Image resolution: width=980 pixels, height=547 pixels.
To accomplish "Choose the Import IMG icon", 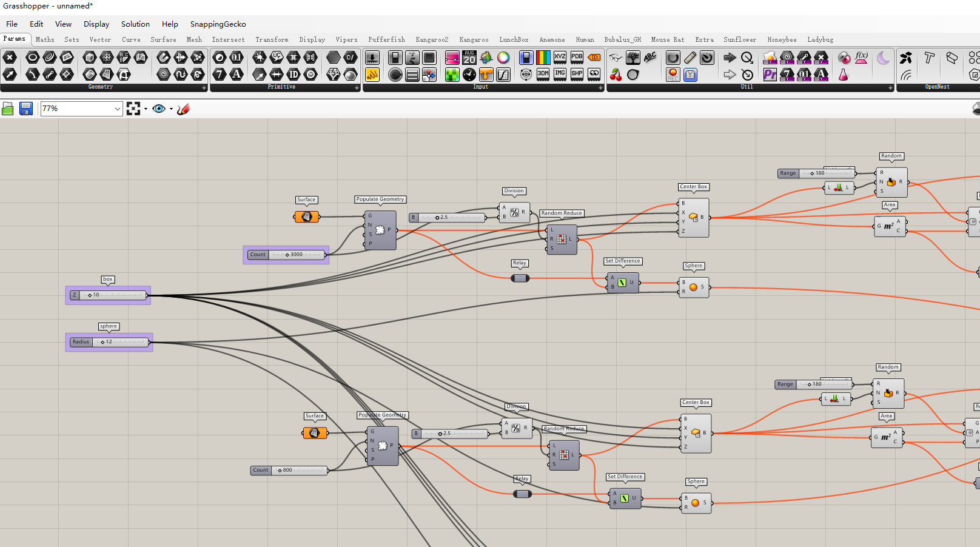I will 560,75.
